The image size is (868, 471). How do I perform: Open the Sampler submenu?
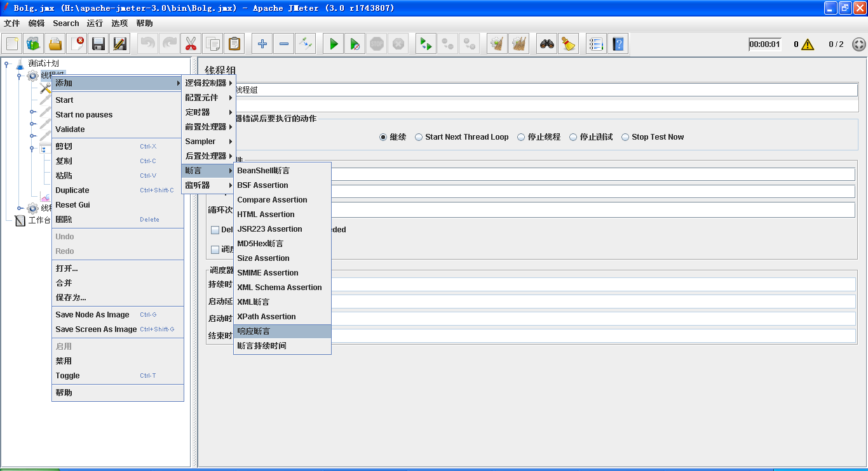pos(208,142)
